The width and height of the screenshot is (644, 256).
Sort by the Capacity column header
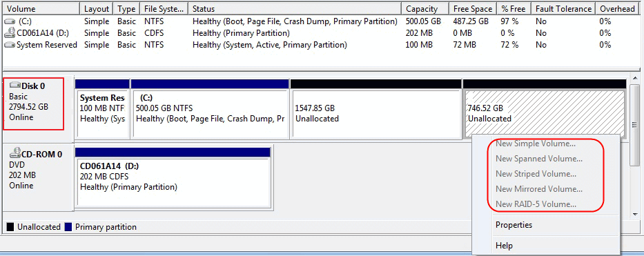(x=425, y=8)
